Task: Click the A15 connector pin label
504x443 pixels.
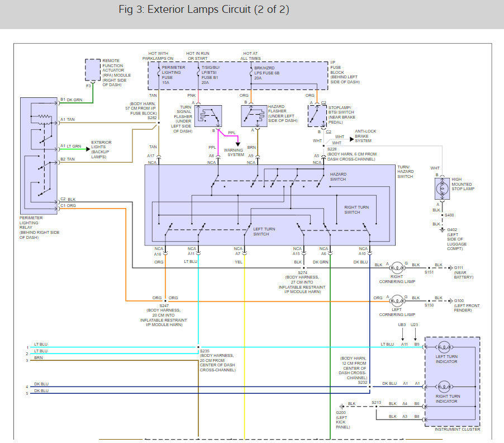Action: coord(296,254)
